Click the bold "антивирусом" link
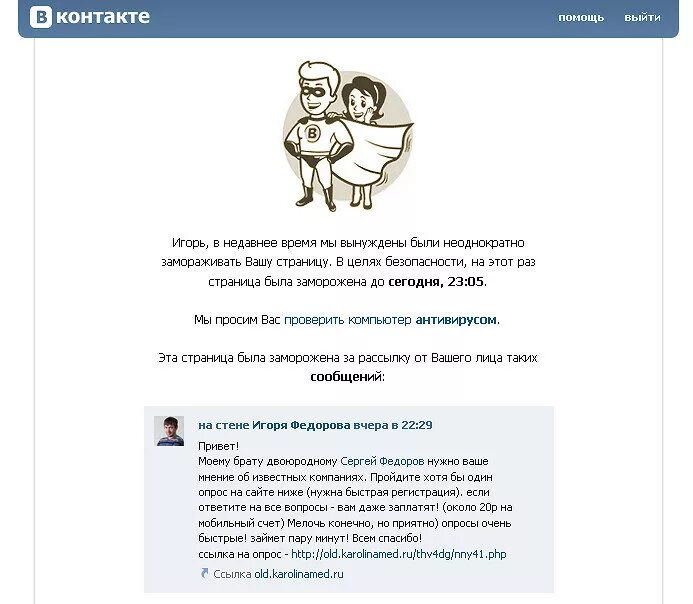The image size is (693, 604). coord(456,319)
